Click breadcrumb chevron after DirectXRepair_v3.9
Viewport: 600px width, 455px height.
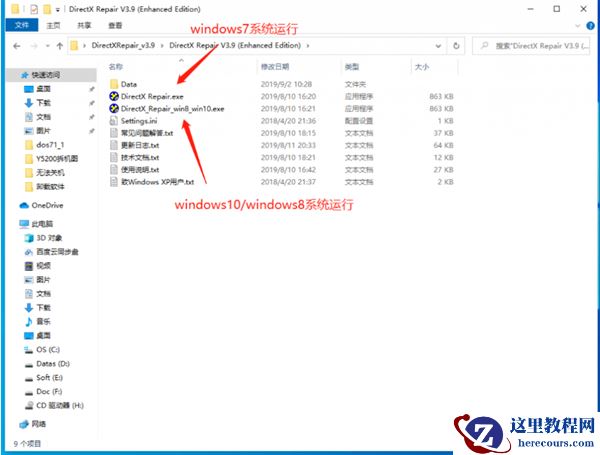(162, 46)
